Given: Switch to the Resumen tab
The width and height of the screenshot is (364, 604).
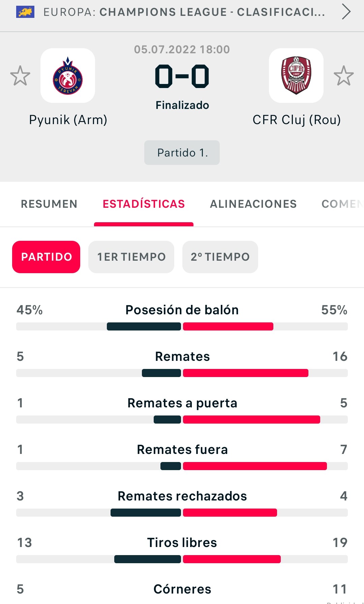Looking at the screenshot, I should [49, 204].
